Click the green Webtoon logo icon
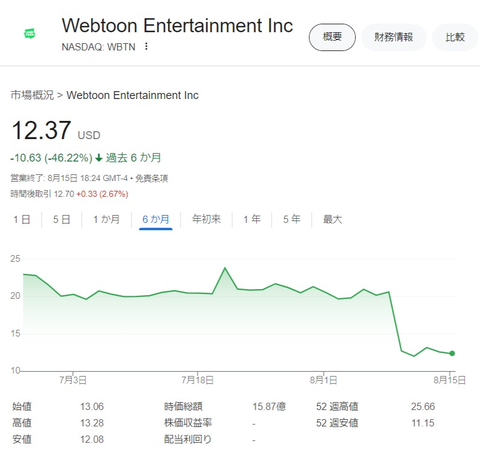The image size is (480, 458). coord(30,33)
